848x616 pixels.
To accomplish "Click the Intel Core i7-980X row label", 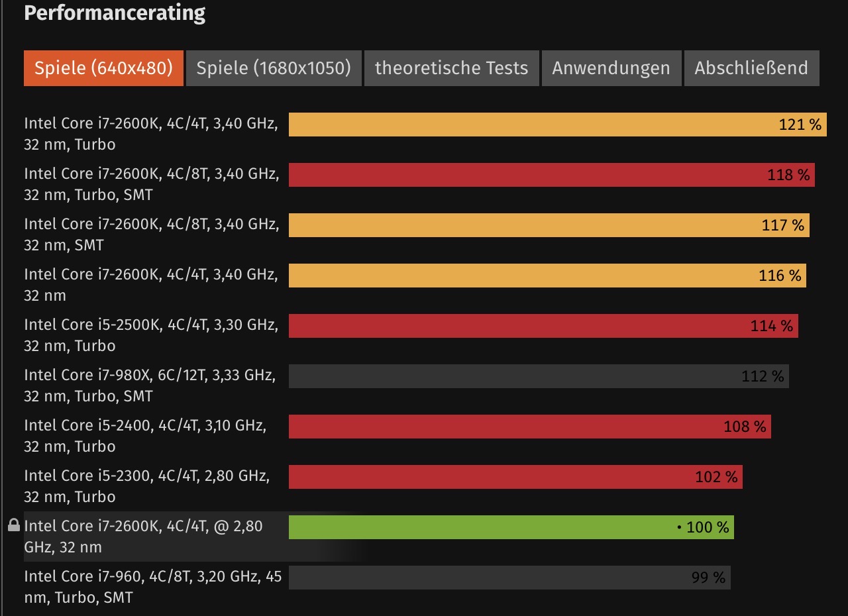I will tap(150, 385).
